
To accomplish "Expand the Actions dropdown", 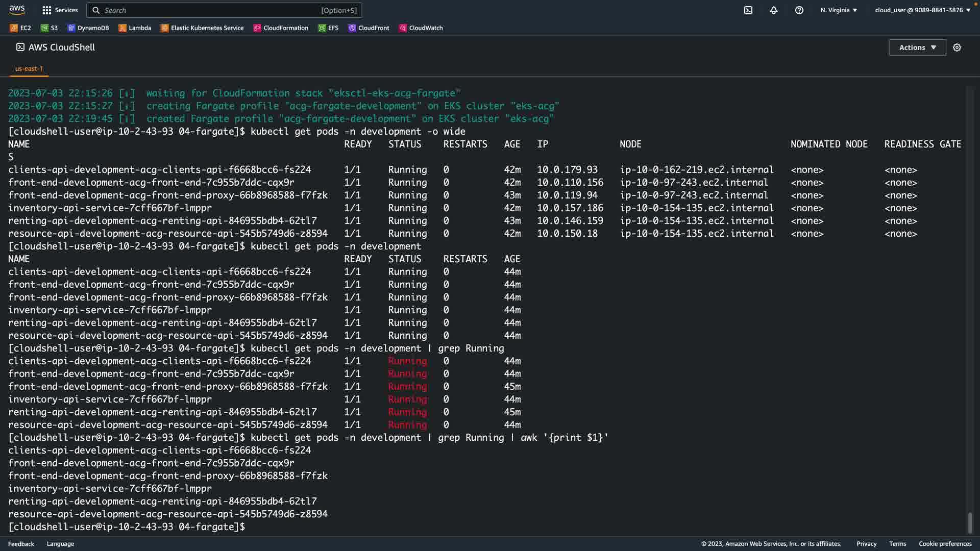I will (x=917, y=47).
